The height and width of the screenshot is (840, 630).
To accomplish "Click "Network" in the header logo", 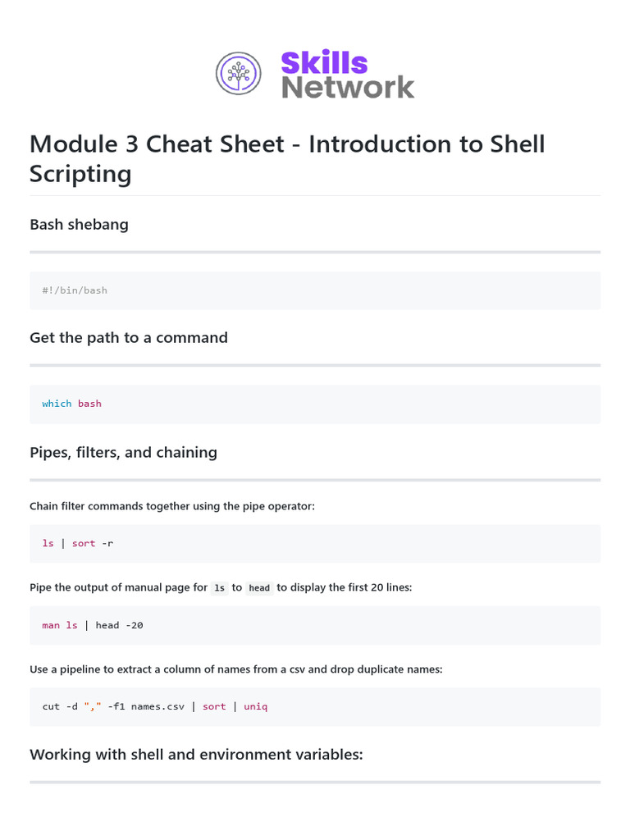I will coord(348,86).
